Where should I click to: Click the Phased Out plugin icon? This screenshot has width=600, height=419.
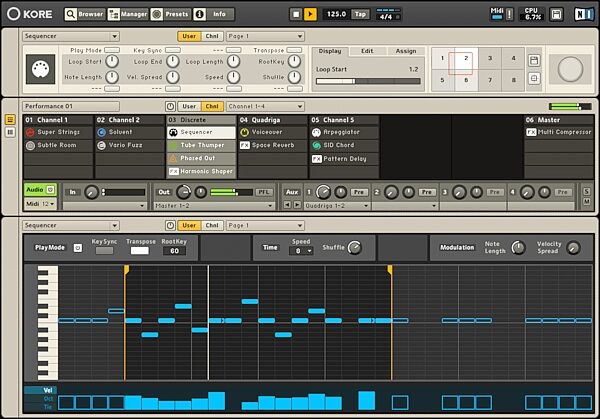point(173,158)
